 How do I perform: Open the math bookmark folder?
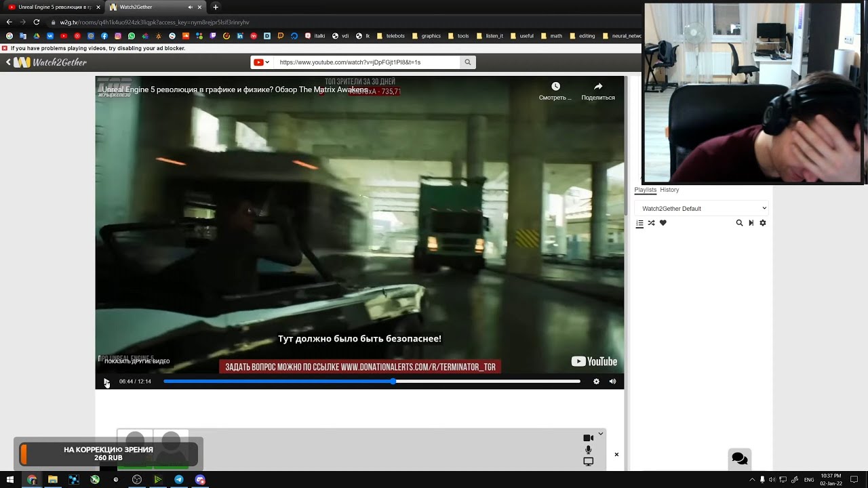(x=551, y=36)
